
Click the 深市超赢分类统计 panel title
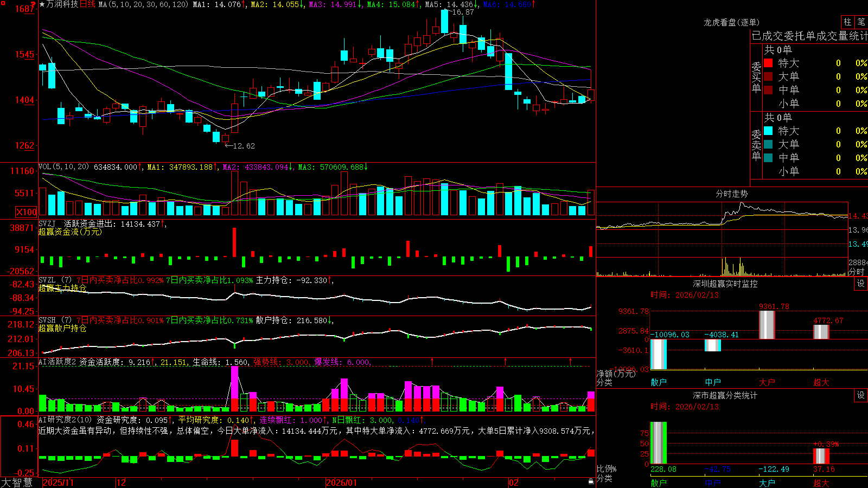tap(725, 395)
